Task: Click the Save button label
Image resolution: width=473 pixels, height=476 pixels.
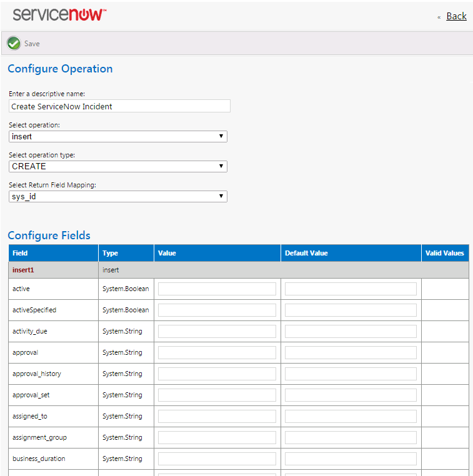Action: [32, 44]
